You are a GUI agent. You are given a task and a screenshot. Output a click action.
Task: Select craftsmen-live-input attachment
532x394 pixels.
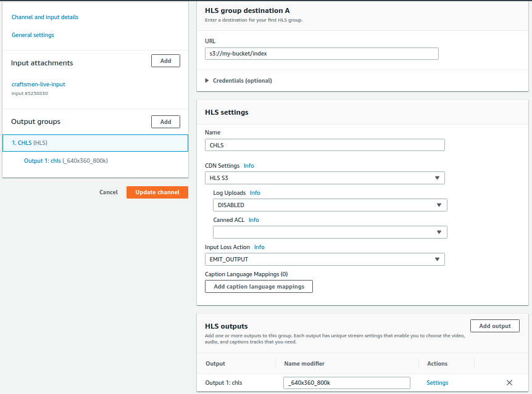[x=38, y=84]
